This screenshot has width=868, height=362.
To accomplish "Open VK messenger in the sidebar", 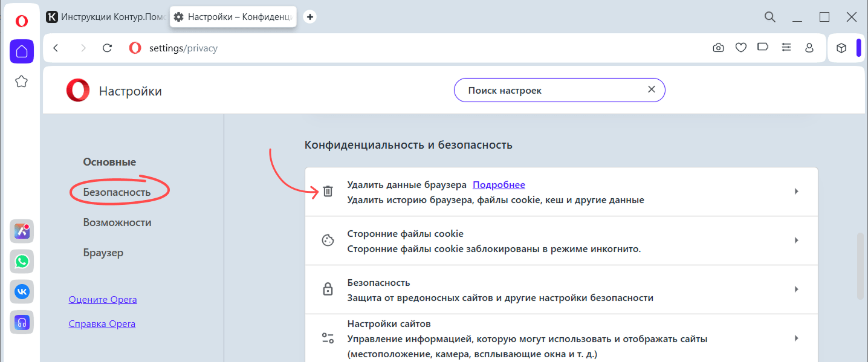I will tap(22, 292).
